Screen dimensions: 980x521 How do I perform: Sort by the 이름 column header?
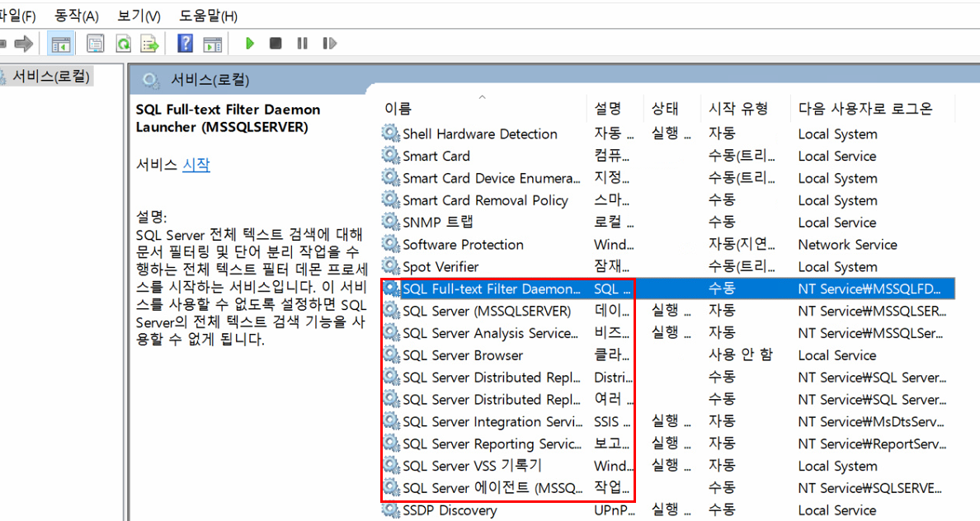tap(398, 109)
